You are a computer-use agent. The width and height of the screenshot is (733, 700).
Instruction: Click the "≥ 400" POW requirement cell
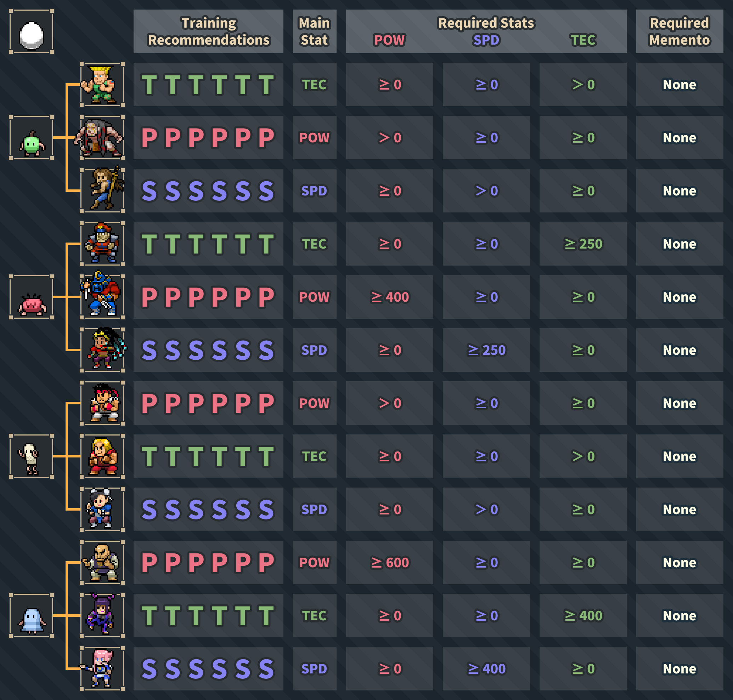pos(389,297)
